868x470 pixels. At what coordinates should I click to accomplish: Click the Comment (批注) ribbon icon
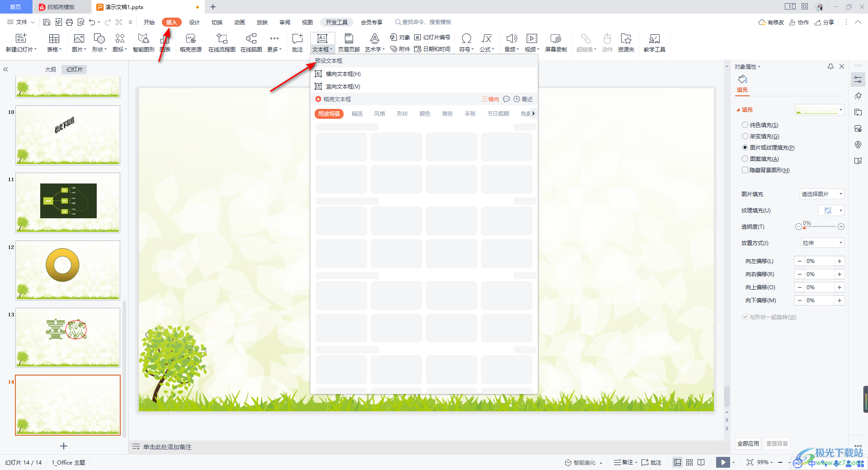pyautogui.click(x=297, y=43)
